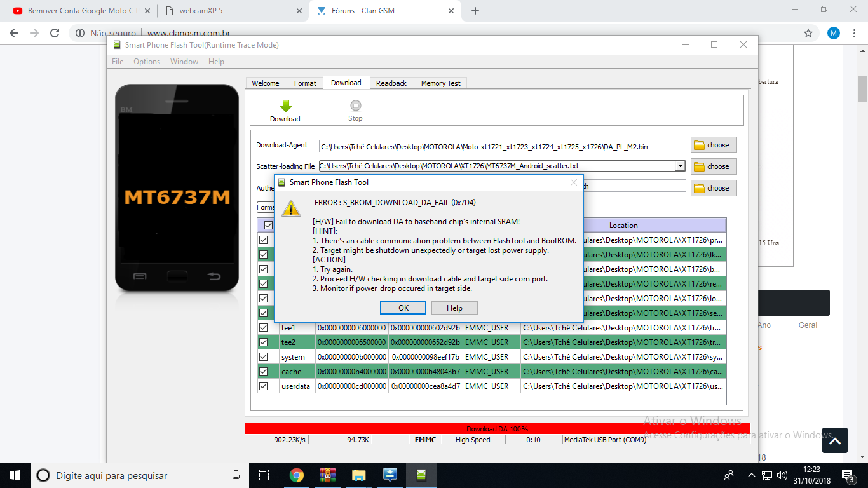Screen dimensions: 868x488
Task: Open the Help menu in Flash Tool
Action: (x=216, y=62)
